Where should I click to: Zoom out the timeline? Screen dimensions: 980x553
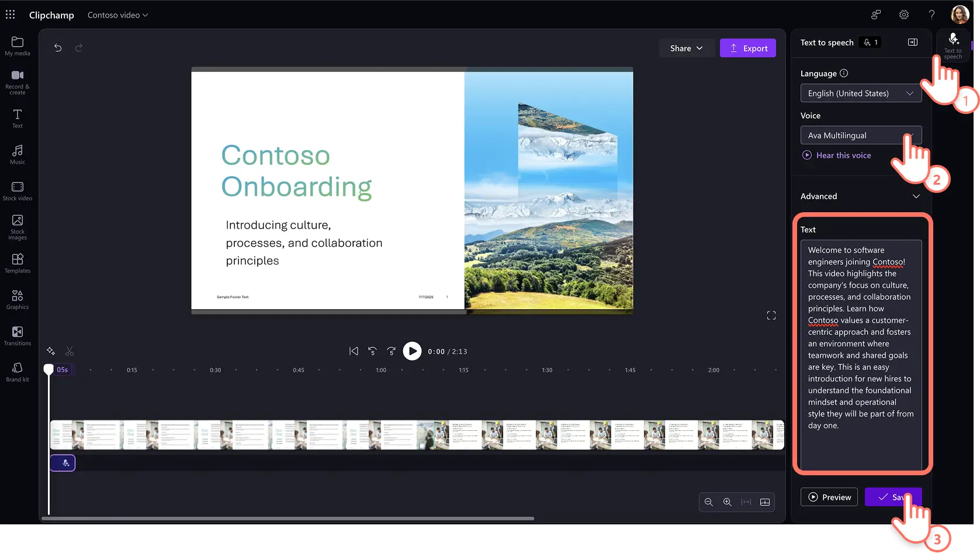[709, 502]
